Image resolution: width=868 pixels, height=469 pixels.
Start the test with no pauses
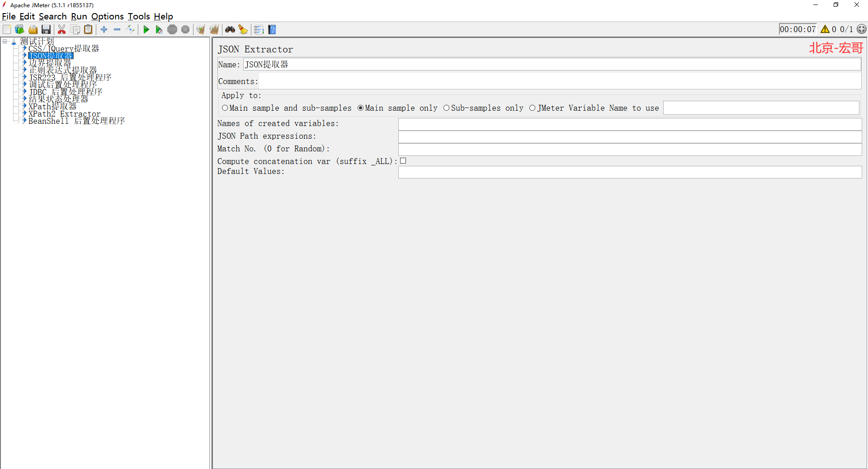pyautogui.click(x=159, y=30)
